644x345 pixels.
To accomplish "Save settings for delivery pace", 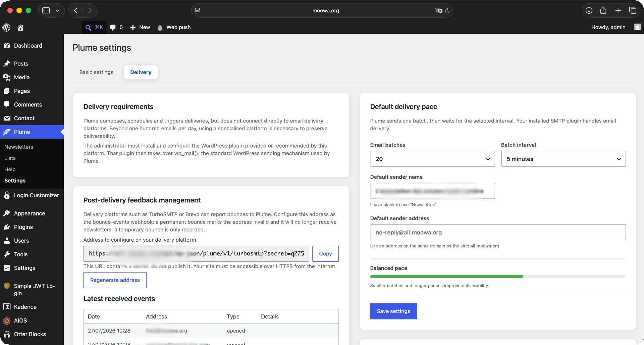I will 393,311.
